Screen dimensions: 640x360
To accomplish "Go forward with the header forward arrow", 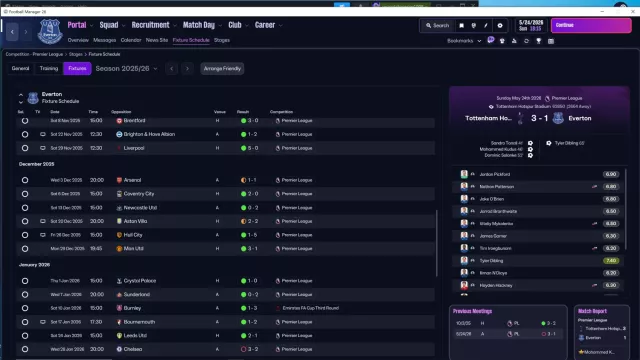I will coord(26,31).
